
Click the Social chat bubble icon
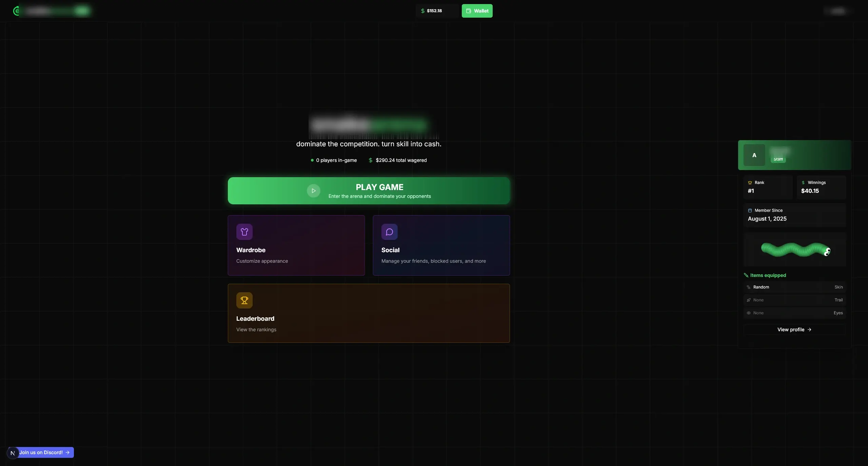(x=390, y=232)
